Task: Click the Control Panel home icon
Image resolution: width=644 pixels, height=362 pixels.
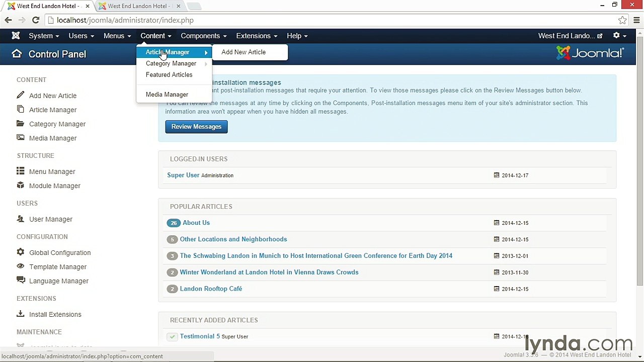Action: point(17,54)
